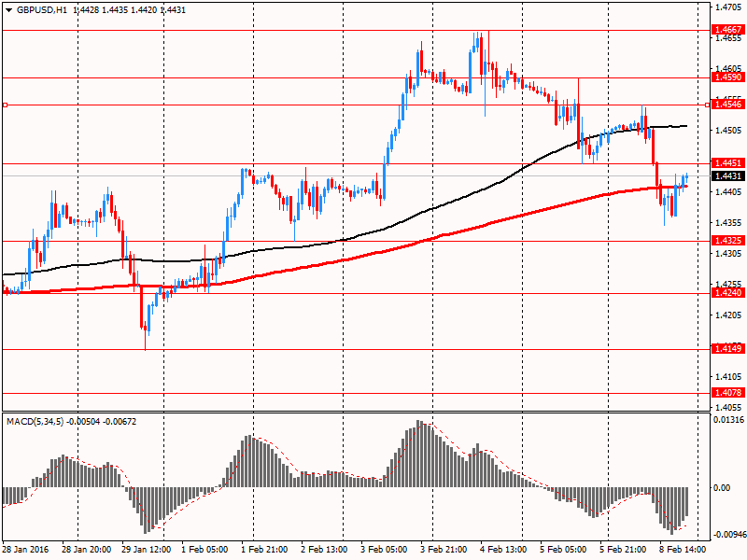Click the 4 Feb 13:00 time axis label
The image size is (747, 560).
[503, 550]
